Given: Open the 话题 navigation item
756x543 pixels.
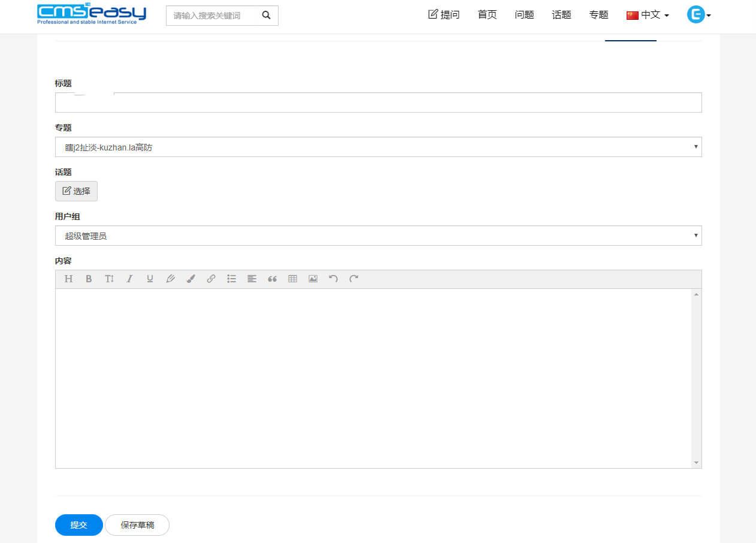Looking at the screenshot, I should pos(561,15).
